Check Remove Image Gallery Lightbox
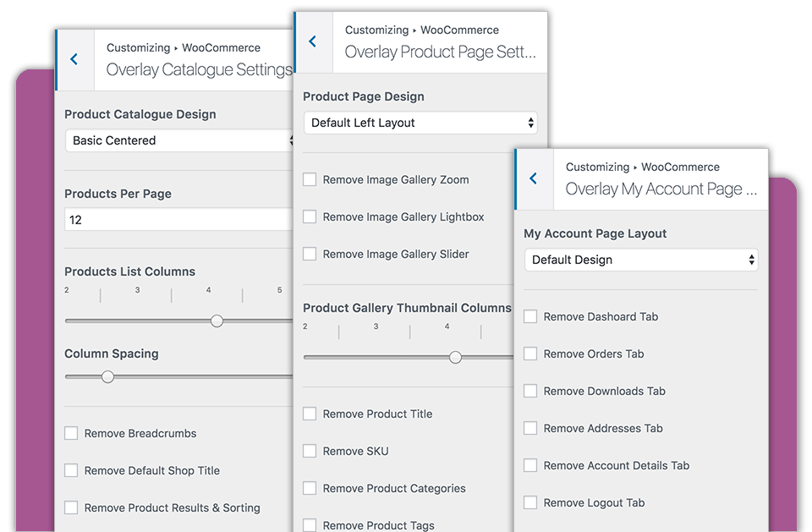This screenshot has height=532, width=812. [x=310, y=217]
